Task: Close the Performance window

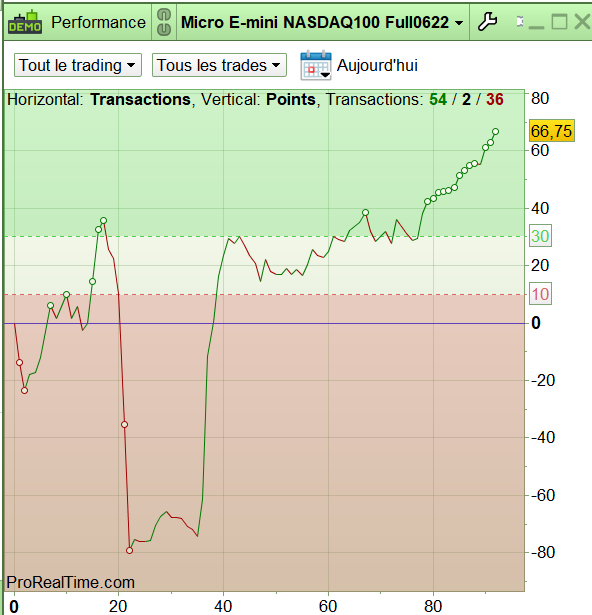Action: pos(582,22)
